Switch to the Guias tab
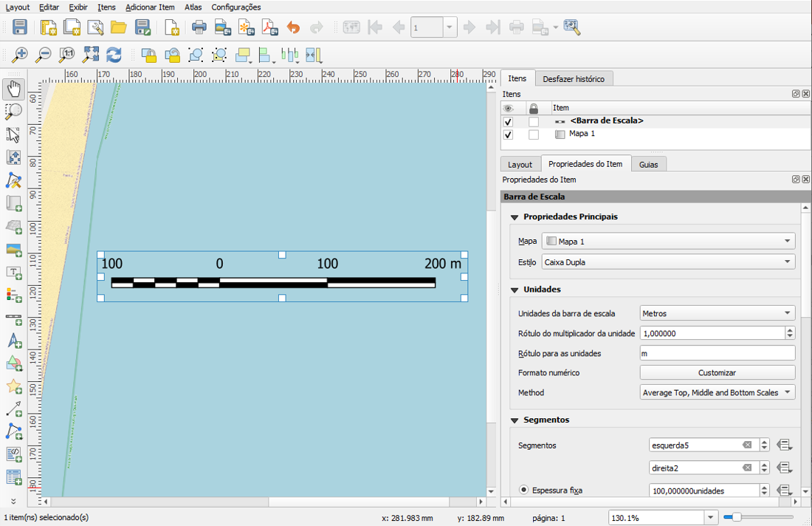This screenshot has height=526, width=812. pyautogui.click(x=648, y=165)
